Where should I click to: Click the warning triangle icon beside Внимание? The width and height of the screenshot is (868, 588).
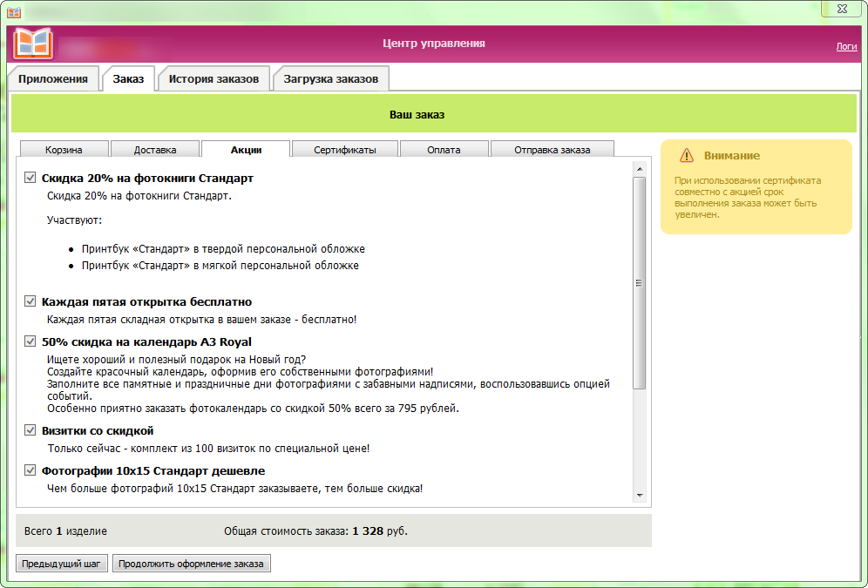pos(685,156)
